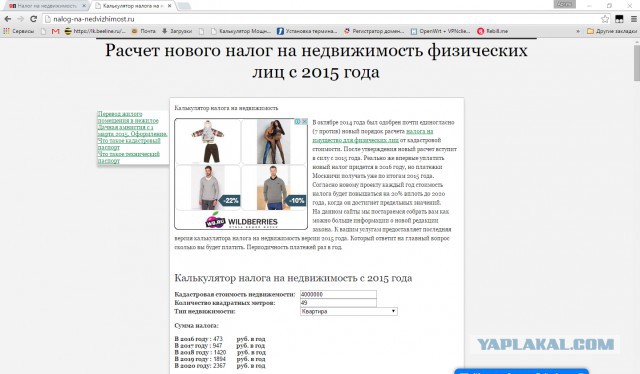Click the Количество квадратных метров field (49)
This screenshot has width=640, height=374.
338,303
